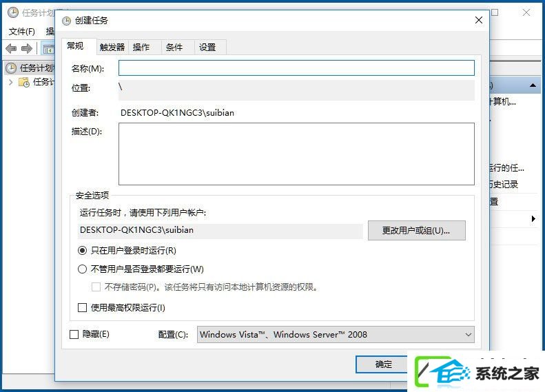Confirm with the 确定 button
The width and height of the screenshot is (545, 392).
[x=383, y=364]
